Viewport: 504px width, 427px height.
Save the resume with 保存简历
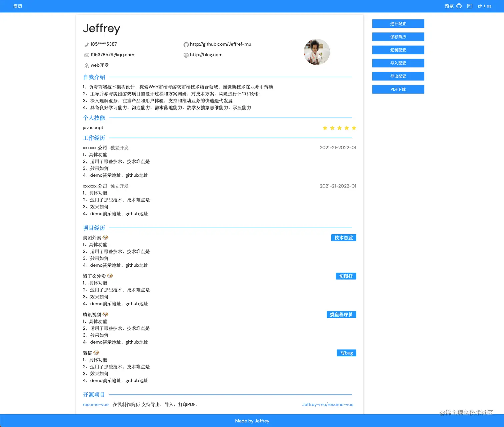(x=398, y=37)
